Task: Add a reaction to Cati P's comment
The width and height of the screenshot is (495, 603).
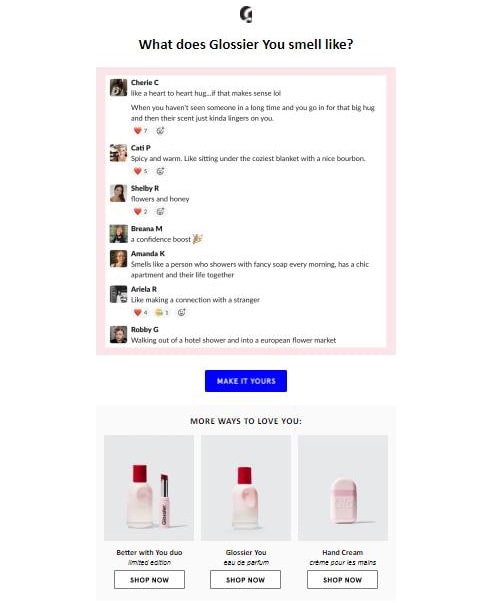Action: tap(160, 171)
